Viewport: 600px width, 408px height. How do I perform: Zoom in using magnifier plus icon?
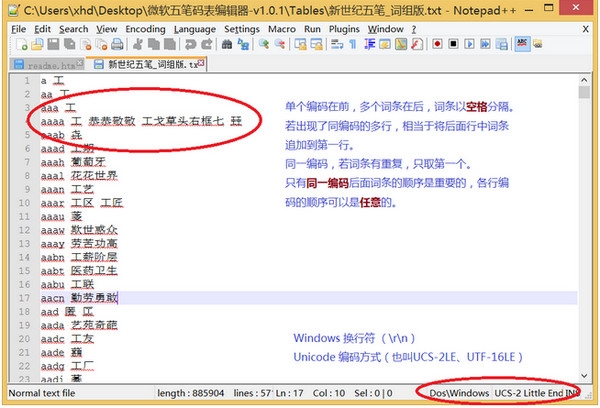coord(264,44)
